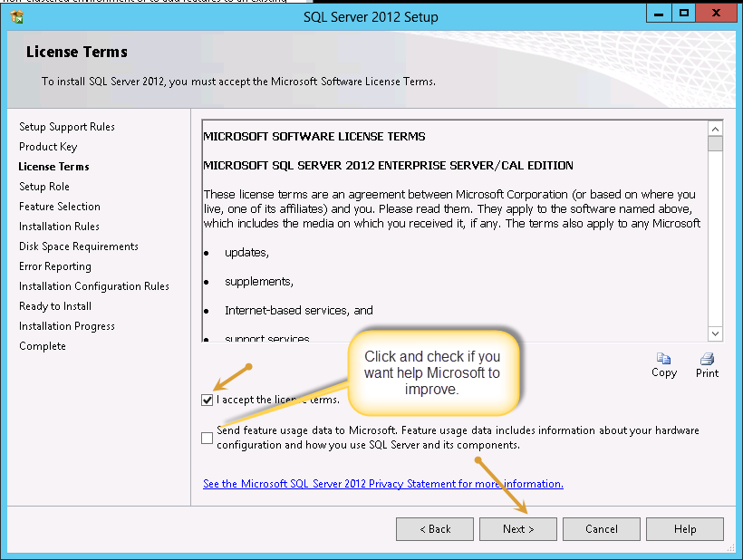This screenshot has height=560, width=743.
Task: Select Installation Configuration Rules step
Action: click(92, 285)
